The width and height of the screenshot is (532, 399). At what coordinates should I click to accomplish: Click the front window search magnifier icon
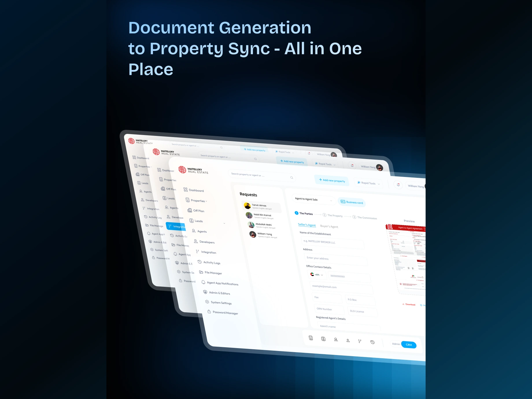tap(292, 178)
